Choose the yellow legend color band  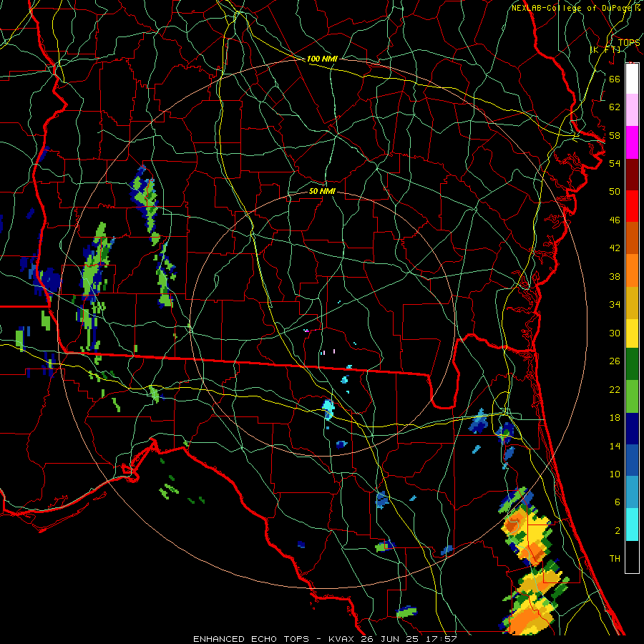pyautogui.click(x=632, y=333)
